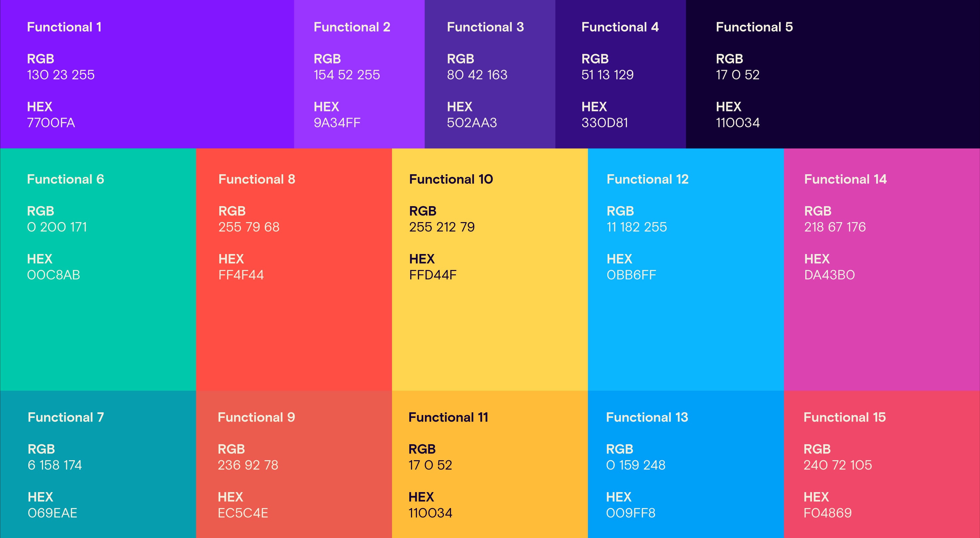Image resolution: width=980 pixels, height=538 pixels.
Task: Click the hex value 7700FA
Action: [51, 123]
